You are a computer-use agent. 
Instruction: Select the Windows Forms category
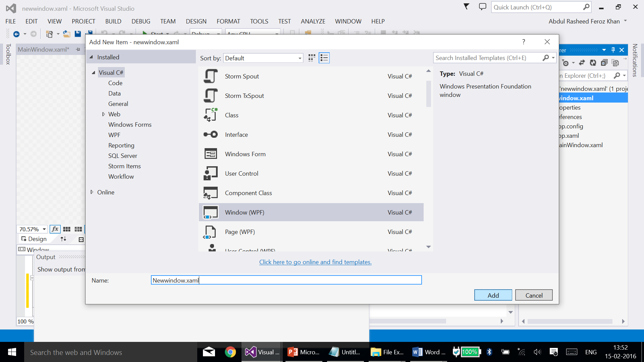[x=130, y=125]
